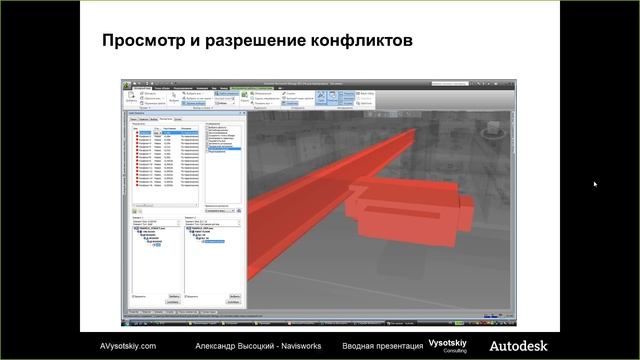Open the Navisworks application menu button
Image resolution: width=640 pixels, height=360 pixels.
[127, 85]
